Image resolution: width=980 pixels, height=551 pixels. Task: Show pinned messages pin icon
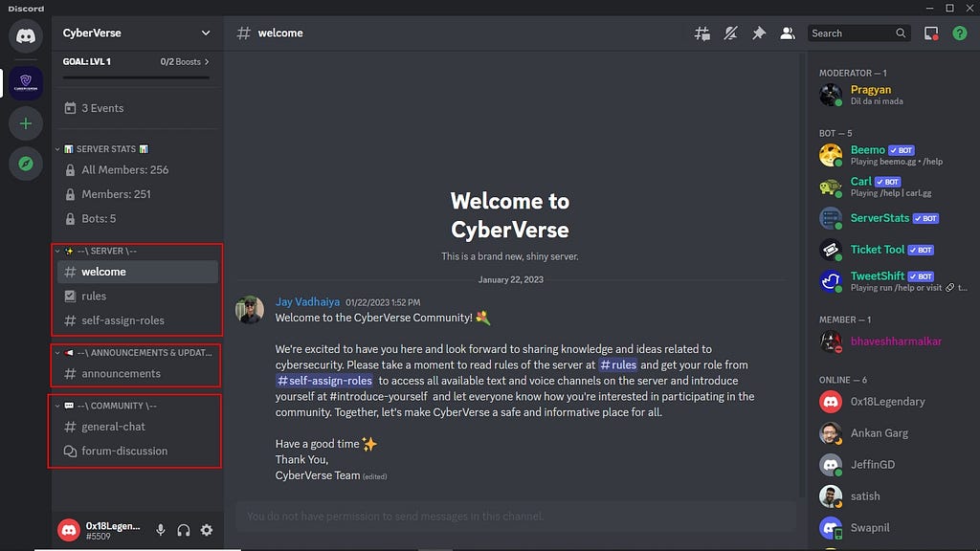759,33
